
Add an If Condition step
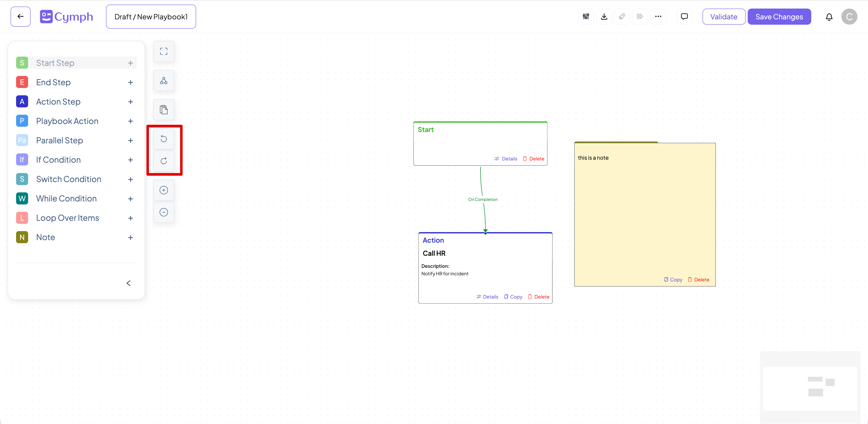[x=130, y=160]
